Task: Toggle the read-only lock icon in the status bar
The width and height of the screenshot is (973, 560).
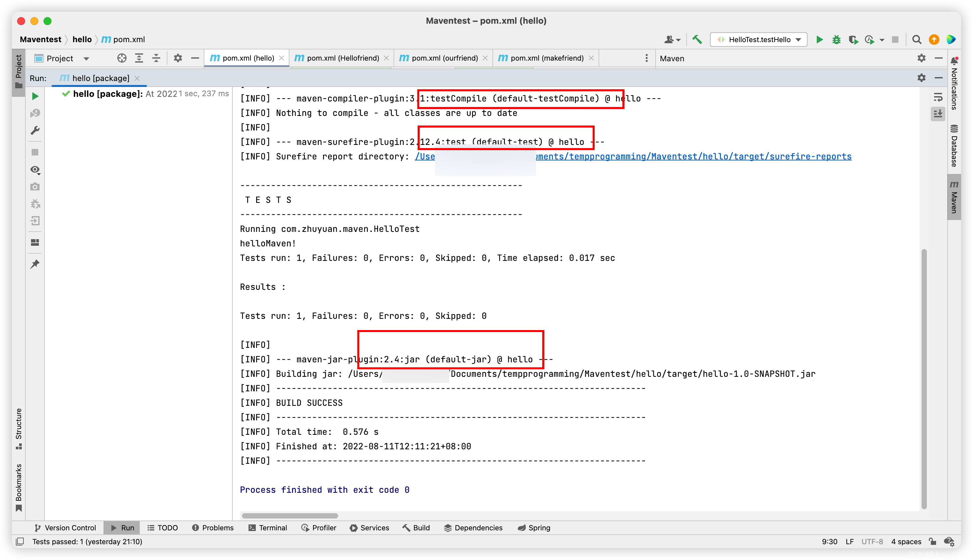Action: coord(932,542)
